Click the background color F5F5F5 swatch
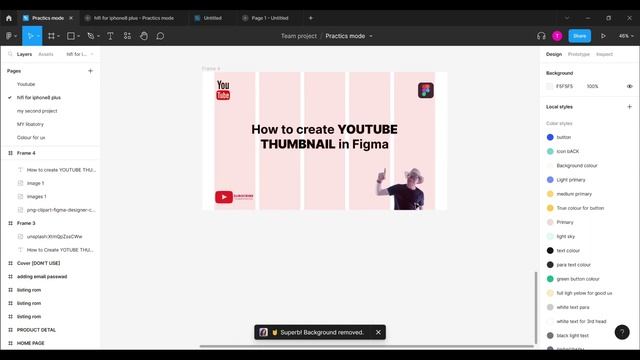 click(549, 86)
